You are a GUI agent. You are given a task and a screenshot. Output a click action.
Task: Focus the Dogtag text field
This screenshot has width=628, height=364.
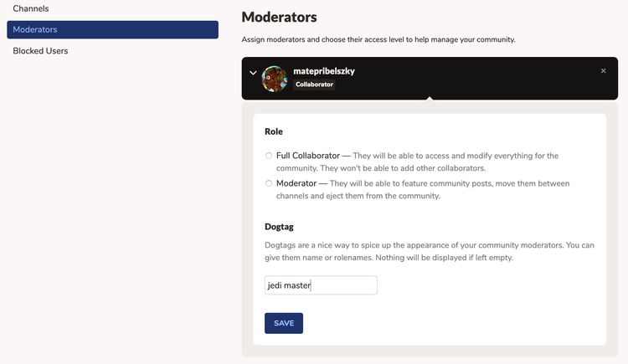click(321, 285)
